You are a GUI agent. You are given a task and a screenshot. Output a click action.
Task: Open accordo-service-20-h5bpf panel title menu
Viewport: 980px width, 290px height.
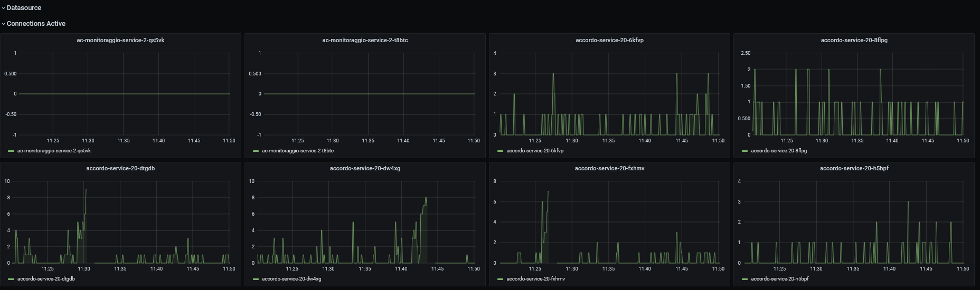tap(854, 168)
